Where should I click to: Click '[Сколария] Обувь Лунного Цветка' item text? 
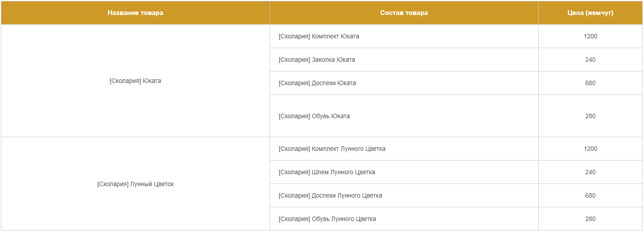point(327,219)
